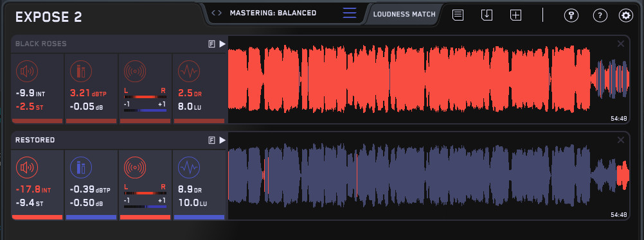Toggle the Loudness Match button
This screenshot has width=644, height=240.
404,14
